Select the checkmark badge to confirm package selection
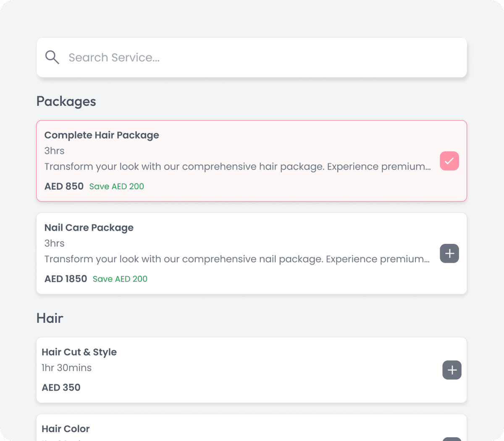Image resolution: width=504 pixels, height=441 pixels. click(449, 161)
